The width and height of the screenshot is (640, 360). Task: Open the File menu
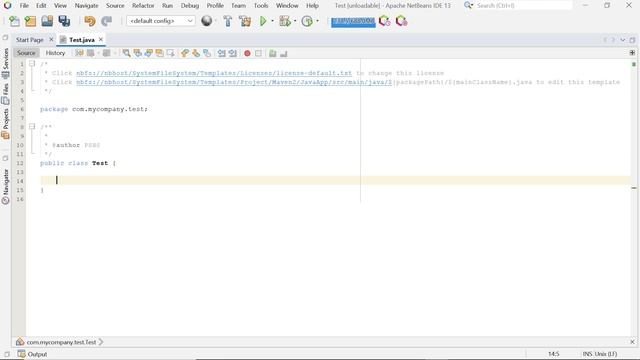[x=24, y=6]
